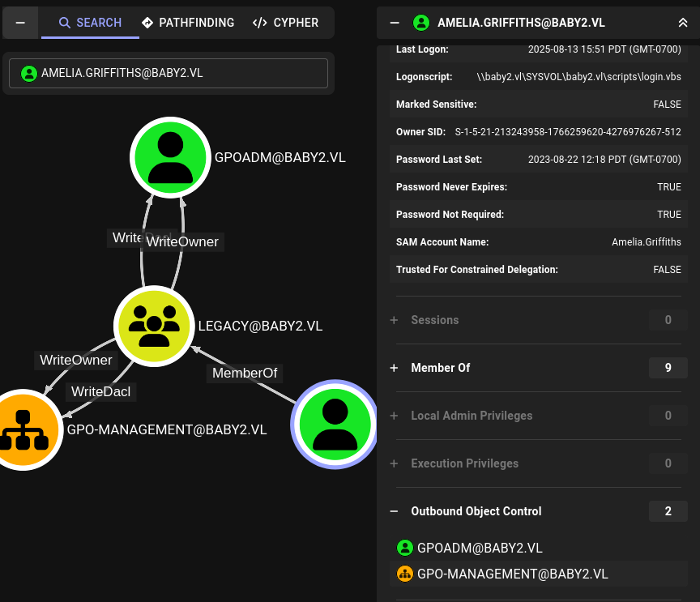Click the GPOADM user icon in Outbound list
This screenshot has width=700, height=602.
(405, 548)
